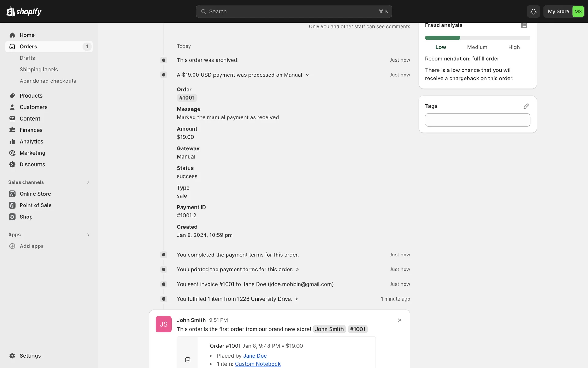
Task: Open the fraud analysis details icon
Action: point(524,25)
